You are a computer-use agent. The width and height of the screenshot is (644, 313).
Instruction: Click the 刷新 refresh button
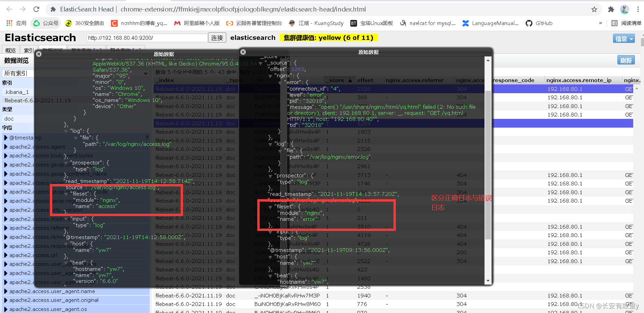point(626,60)
